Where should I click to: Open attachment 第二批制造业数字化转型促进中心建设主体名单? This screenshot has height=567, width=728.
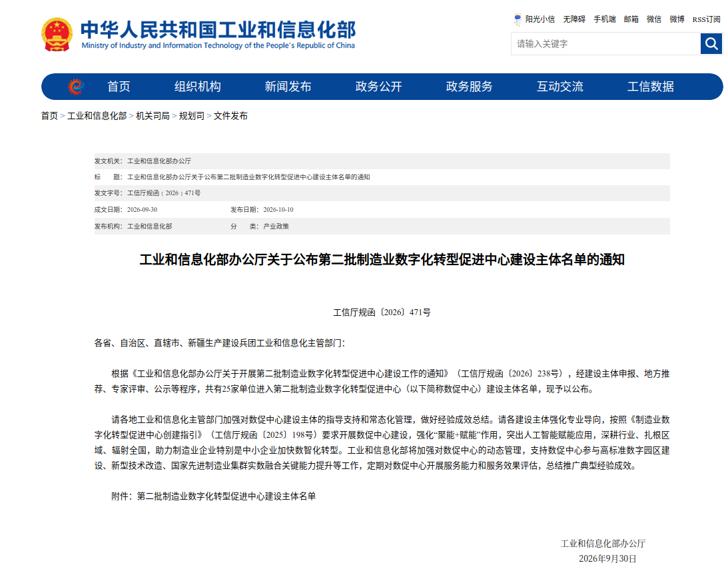[226, 496]
